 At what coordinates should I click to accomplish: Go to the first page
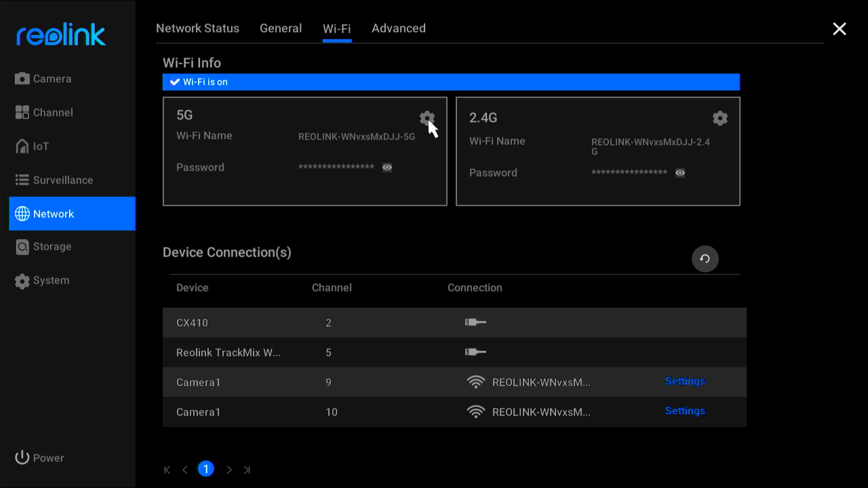click(x=167, y=470)
